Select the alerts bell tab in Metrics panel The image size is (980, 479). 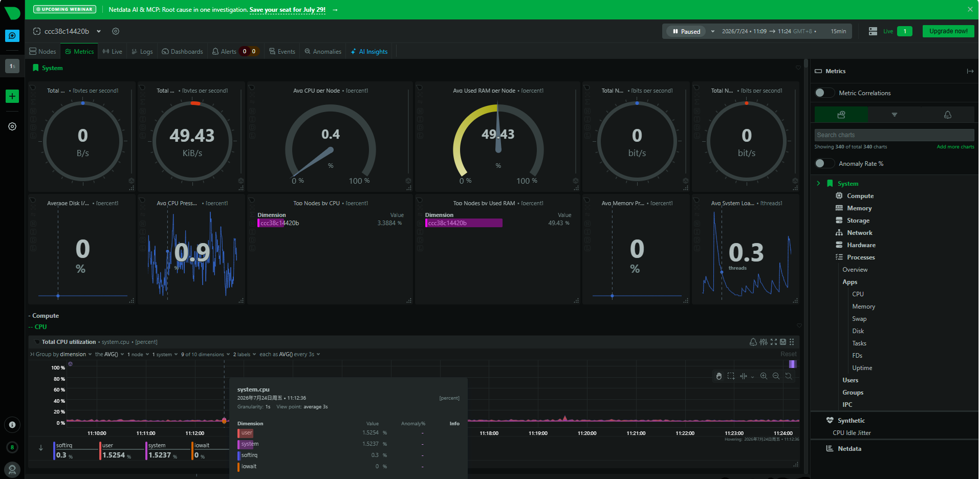click(x=947, y=115)
